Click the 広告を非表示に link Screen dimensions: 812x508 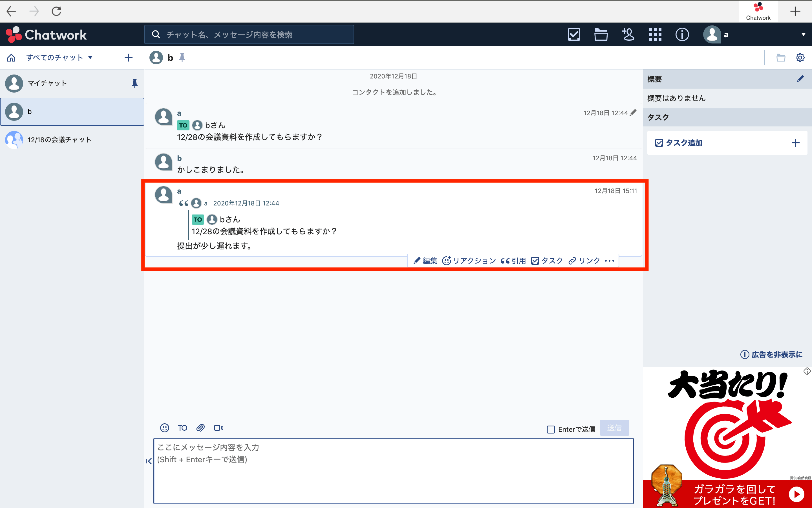[x=771, y=354]
